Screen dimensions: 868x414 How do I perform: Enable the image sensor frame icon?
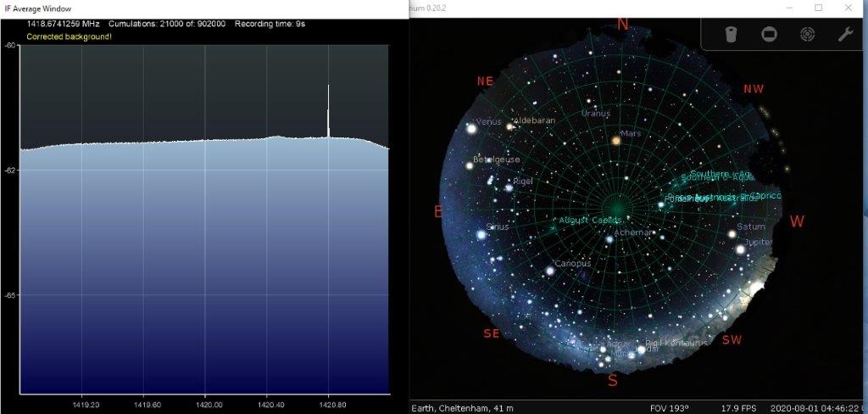[769, 34]
